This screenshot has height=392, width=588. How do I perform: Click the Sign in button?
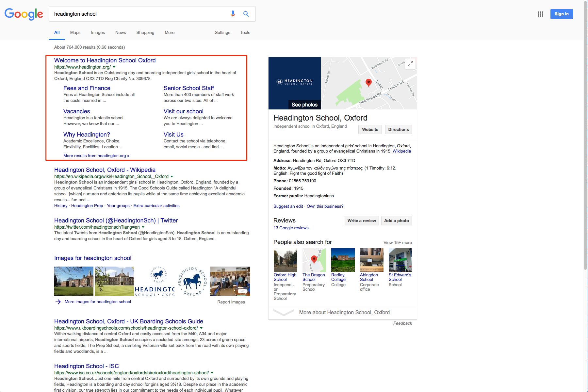[x=562, y=14]
